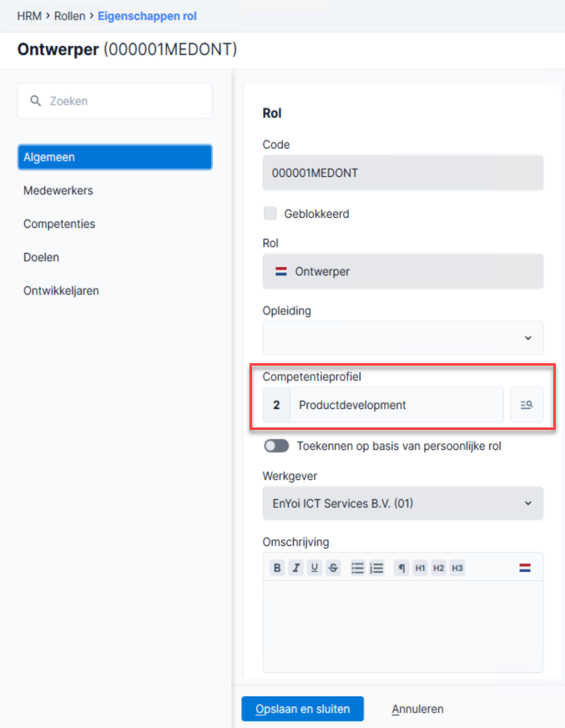Click Opslaan en sluiten button
The width and height of the screenshot is (565, 728).
(303, 709)
